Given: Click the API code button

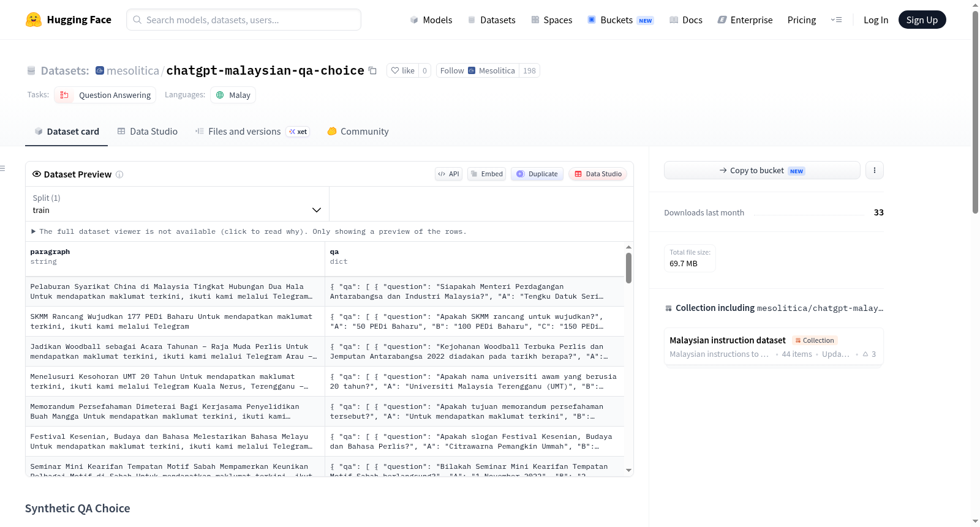Looking at the screenshot, I should tap(448, 174).
